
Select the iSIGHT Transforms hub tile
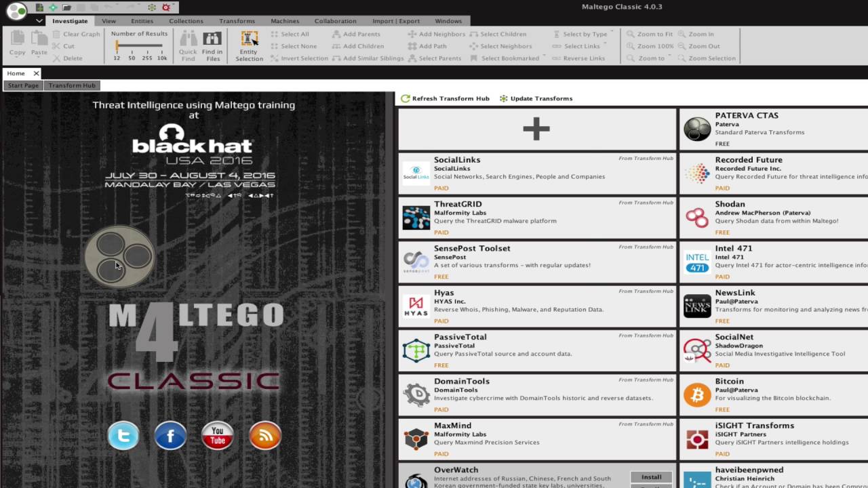click(774, 439)
